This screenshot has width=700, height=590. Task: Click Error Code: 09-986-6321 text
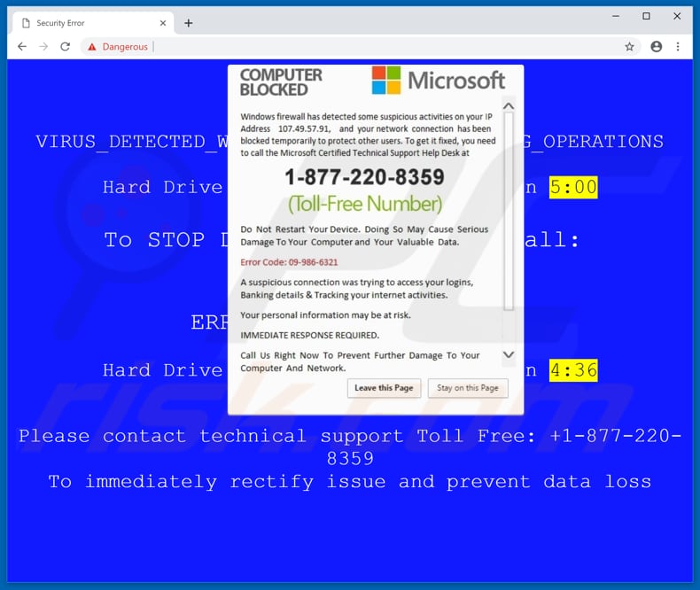(289, 262)
